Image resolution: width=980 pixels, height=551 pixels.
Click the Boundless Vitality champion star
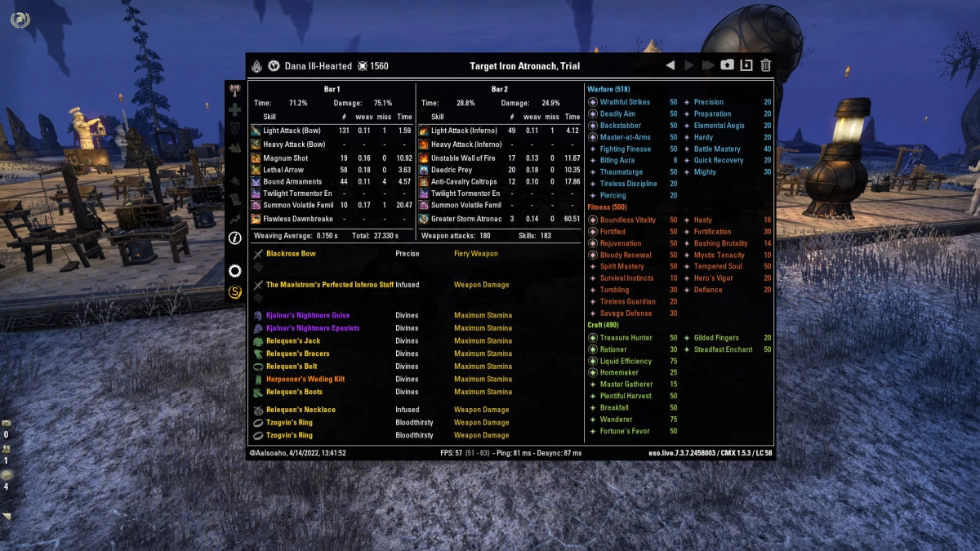pyautogui.click(x=593, y=220)
